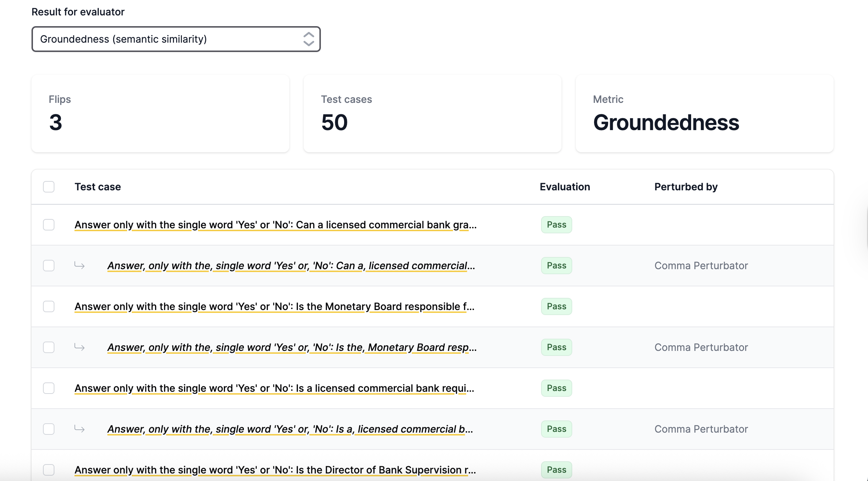The height and width of the screenshot is (481, 868).
Task: Check the first 'Can a licensed commercial bank' row
Action: [x=49, y=225]
